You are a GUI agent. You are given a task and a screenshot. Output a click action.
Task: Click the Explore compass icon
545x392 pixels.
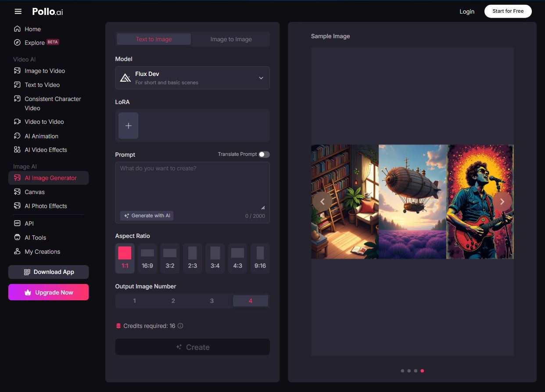coord(17,43)
